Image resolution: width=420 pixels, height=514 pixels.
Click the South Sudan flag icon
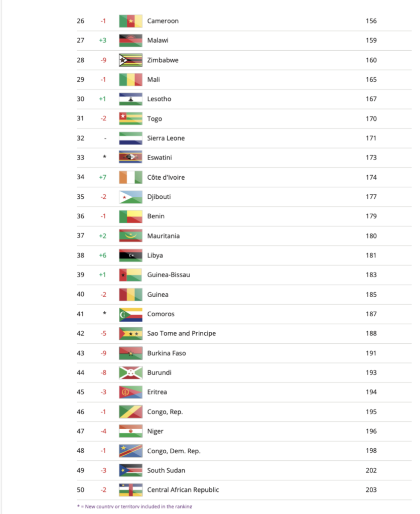(130, 470)
